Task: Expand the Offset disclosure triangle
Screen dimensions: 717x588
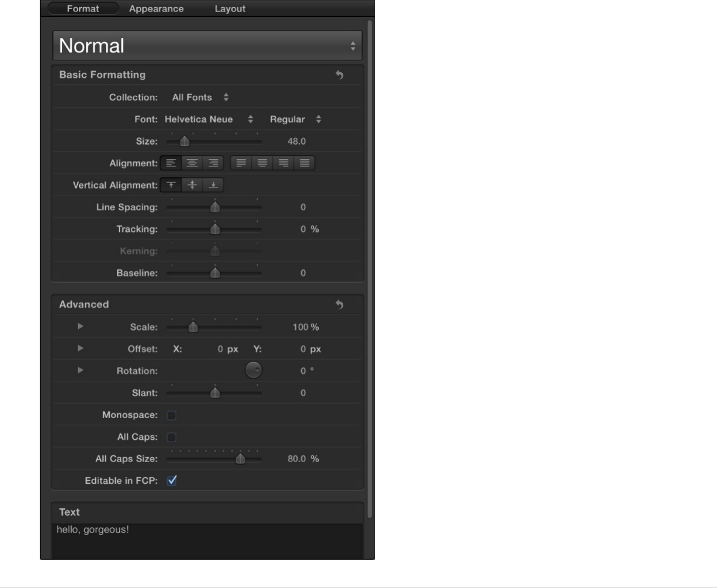Action: (x=80, y=348)
